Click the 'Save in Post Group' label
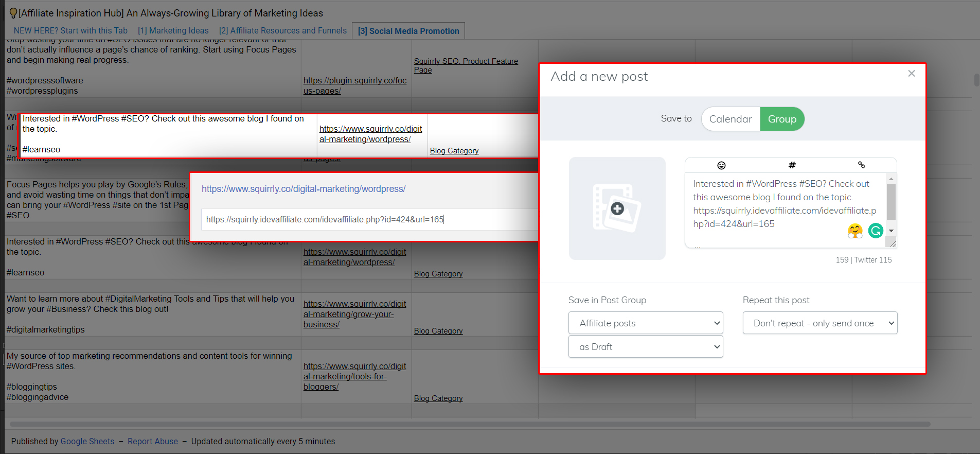 [607, 300]
